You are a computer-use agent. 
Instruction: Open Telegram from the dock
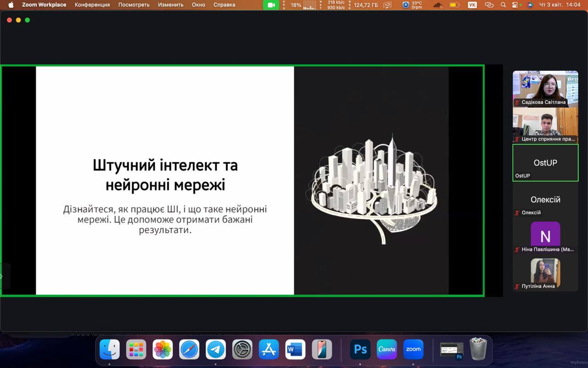(x=215, y=350)
